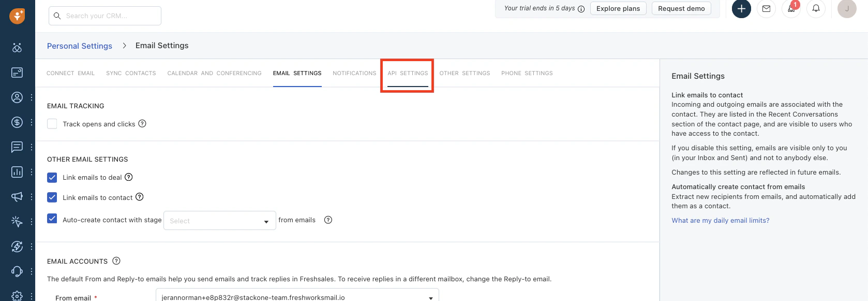The width and height of the screenshot is (868, 301).
Task: Click help icon beside Email Accounts heading
Action: tap(116, 261)
